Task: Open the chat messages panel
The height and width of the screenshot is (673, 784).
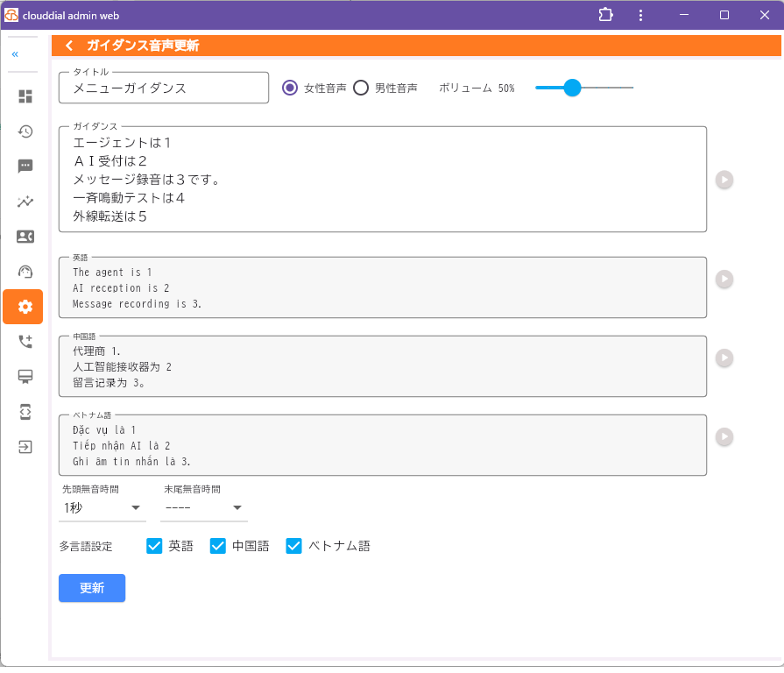Action: [x=25, y=166]
